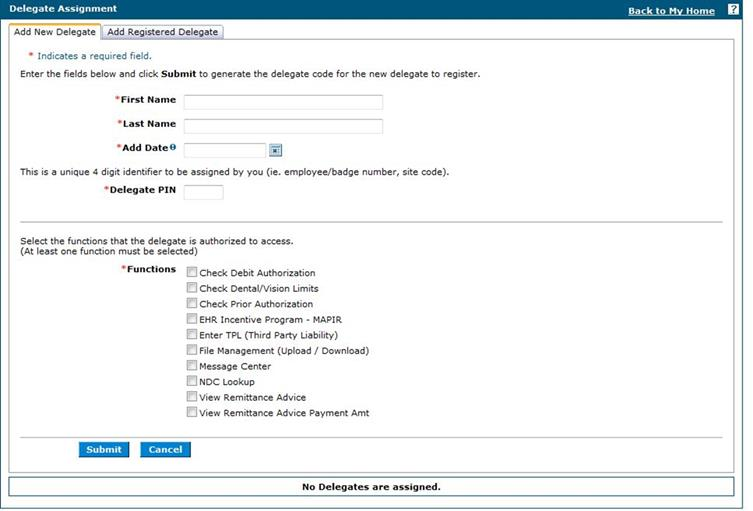
Task: Tick the NDC Lookup checkbox
Action: click(192, 381)
